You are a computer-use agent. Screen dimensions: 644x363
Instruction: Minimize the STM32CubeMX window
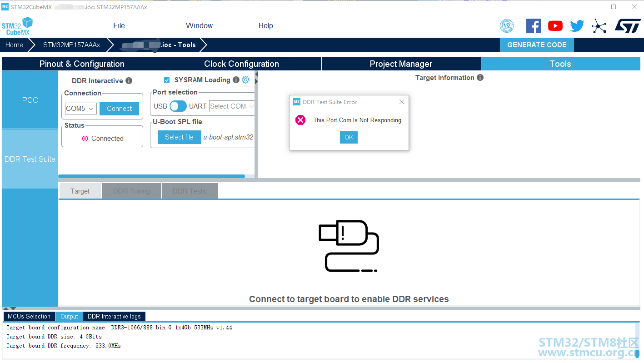point(593,7)
